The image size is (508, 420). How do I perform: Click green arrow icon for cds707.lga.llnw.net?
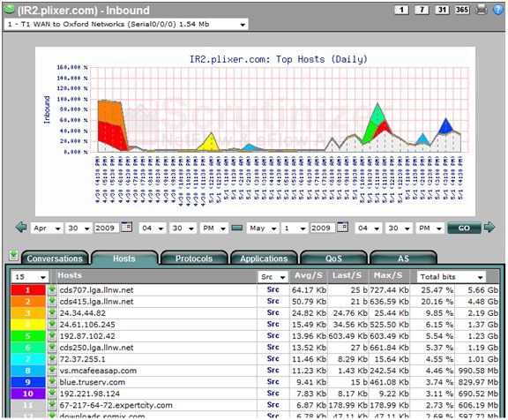52,289
